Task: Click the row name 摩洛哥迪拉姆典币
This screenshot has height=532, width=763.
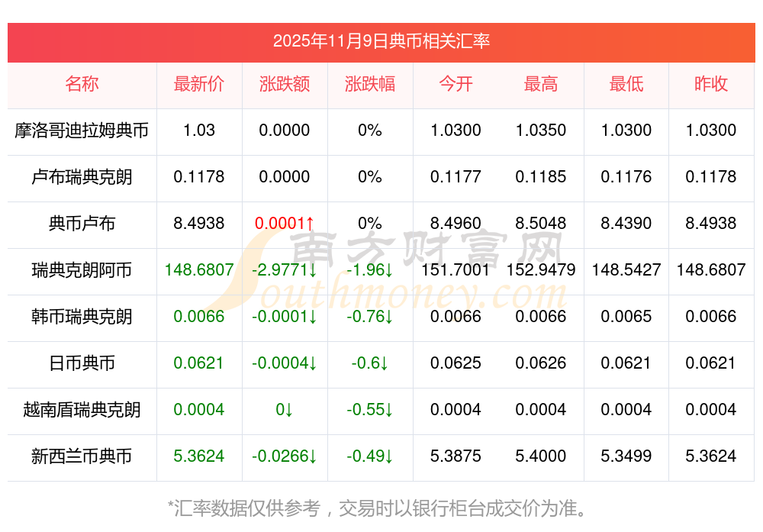Action: [x=82, y=131]
